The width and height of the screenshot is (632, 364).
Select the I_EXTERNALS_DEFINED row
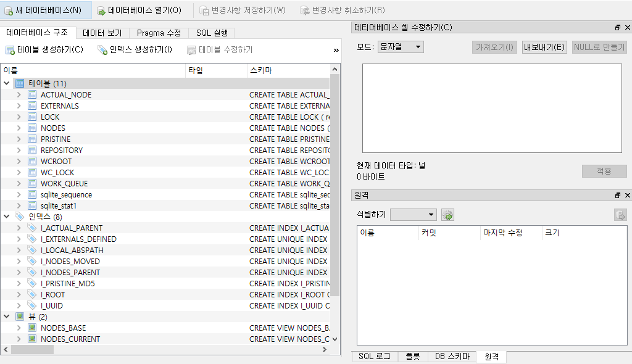[x=165, y=239]
